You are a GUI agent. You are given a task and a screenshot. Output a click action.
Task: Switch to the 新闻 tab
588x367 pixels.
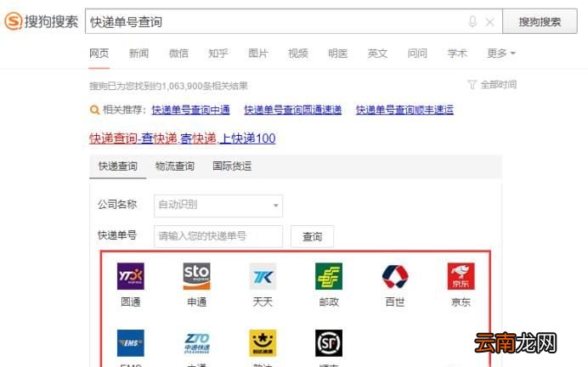pyautogui.click(x=139, y=54)
